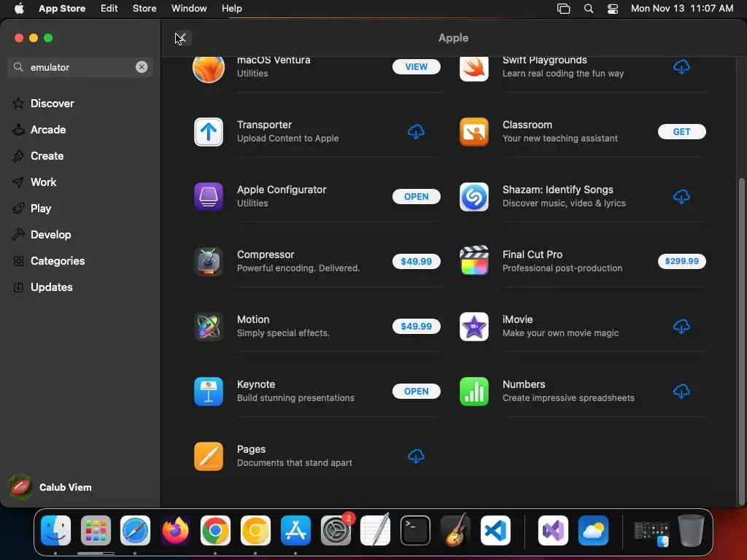Image resolution: width=747 pixels, height=560 pixels.
Task: Open Apple Configurator
Action: pyautogui.click(x=416, y=197)
